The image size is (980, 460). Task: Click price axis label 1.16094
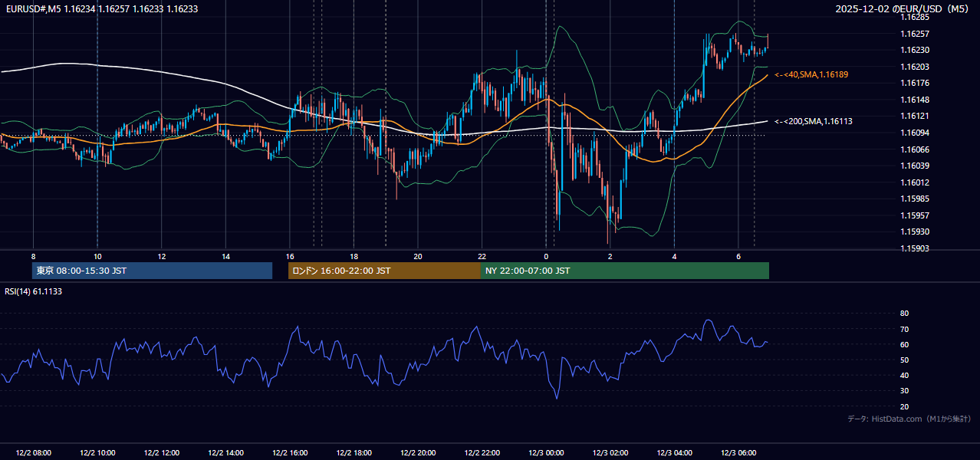(915, 133)
